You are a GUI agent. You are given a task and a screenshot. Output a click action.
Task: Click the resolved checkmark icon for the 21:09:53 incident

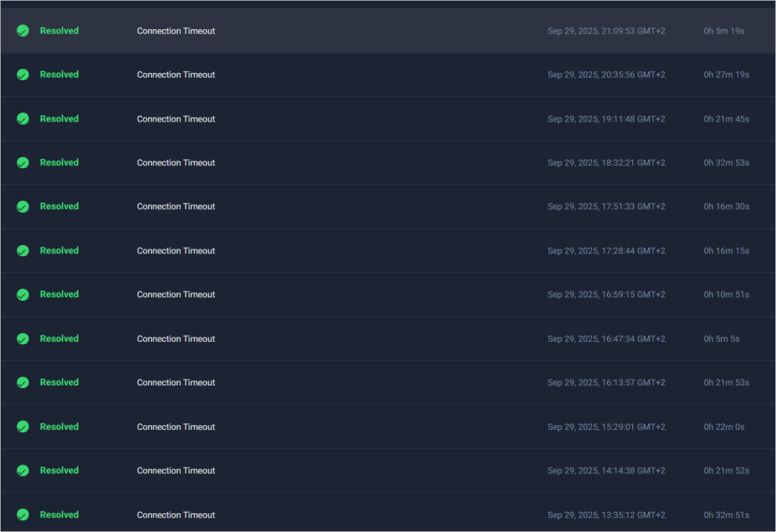23,31
